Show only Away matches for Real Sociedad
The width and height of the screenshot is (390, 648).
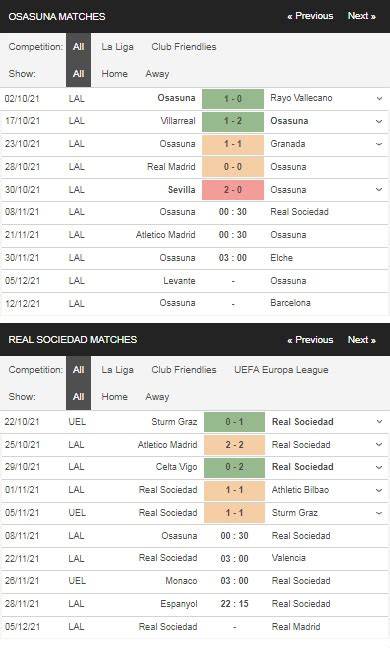tap(157, 397)
